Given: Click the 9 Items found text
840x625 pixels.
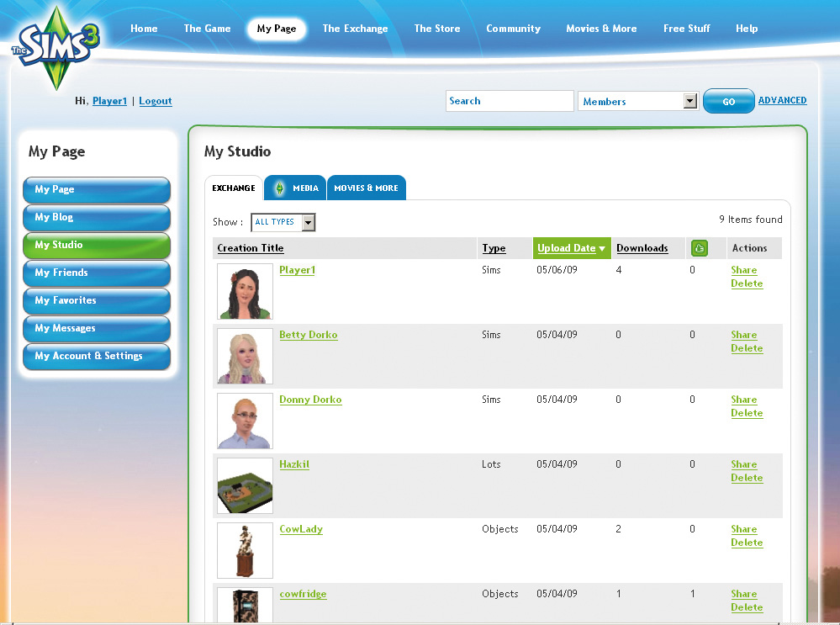Looking at the screenshot, I should [750, 220].
